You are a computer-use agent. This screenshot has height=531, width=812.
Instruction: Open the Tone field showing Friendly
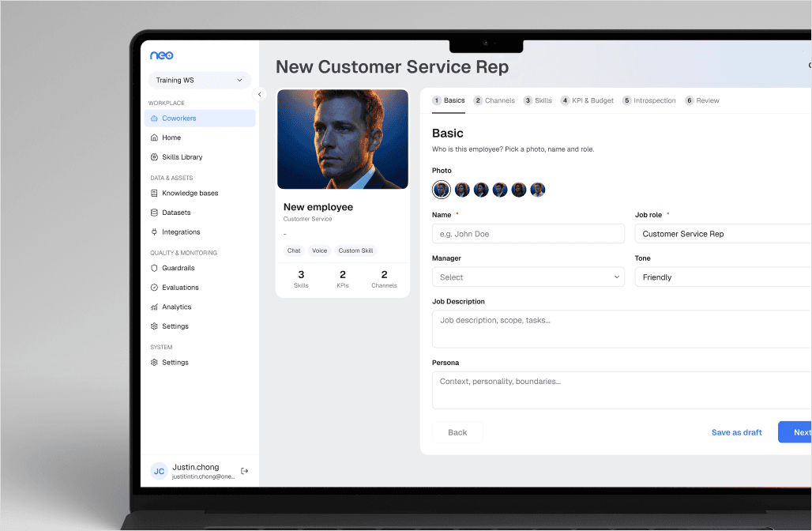[x=723, y=277]
